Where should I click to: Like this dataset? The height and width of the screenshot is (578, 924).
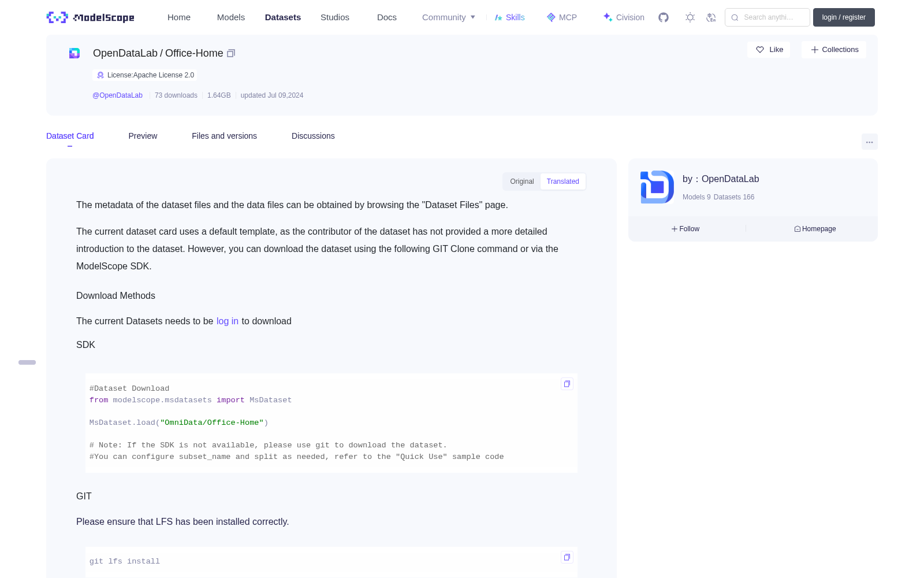769,50
